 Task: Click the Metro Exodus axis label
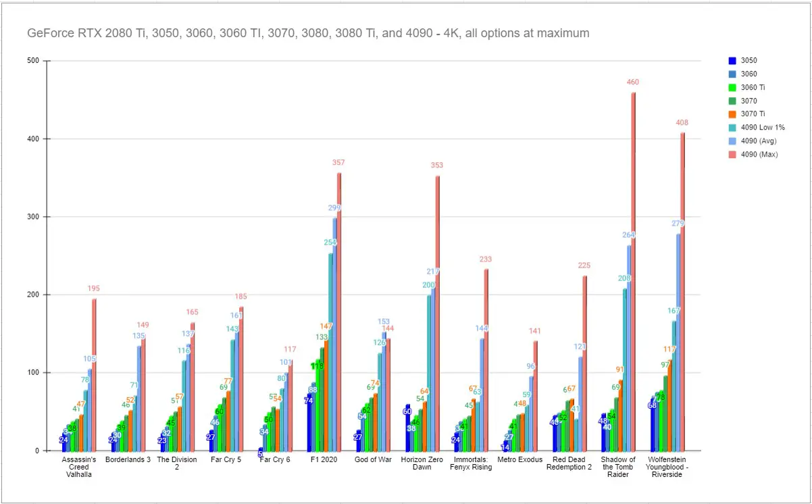click(x=520, y=460)
